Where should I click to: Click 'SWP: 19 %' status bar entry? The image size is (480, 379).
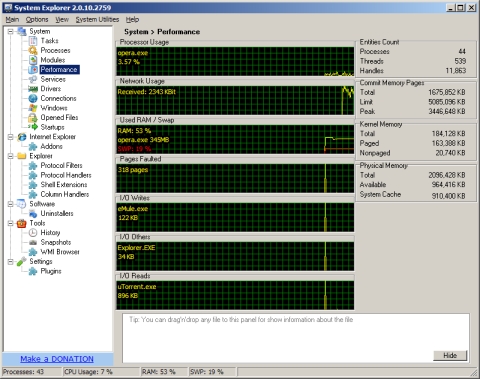[207, 372]
